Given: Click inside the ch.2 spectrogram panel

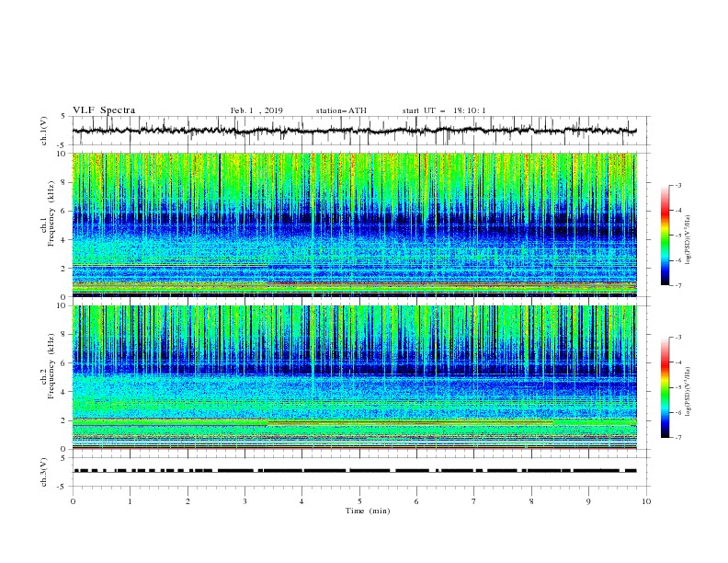Looking at the screenshot, I should [x=354, y=377].
